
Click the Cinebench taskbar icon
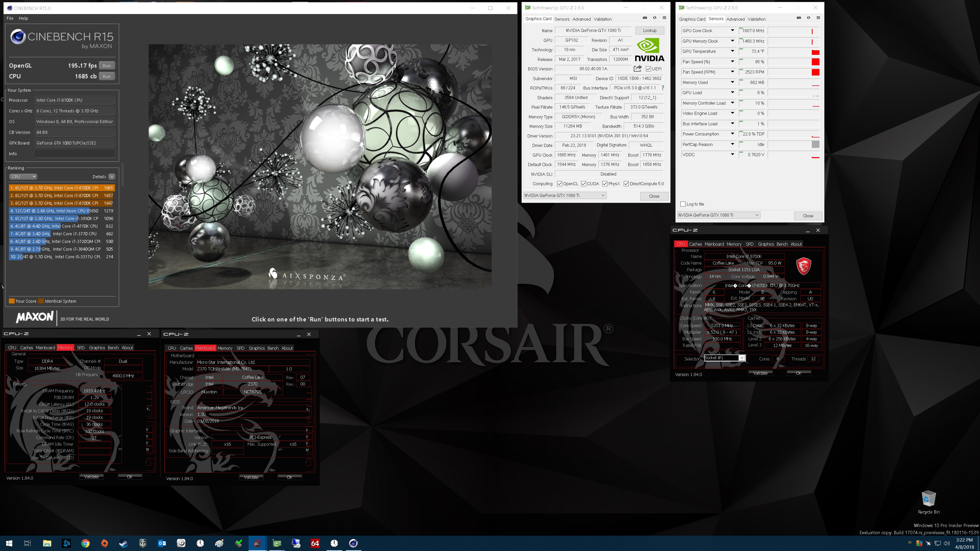tap(353, 543)
